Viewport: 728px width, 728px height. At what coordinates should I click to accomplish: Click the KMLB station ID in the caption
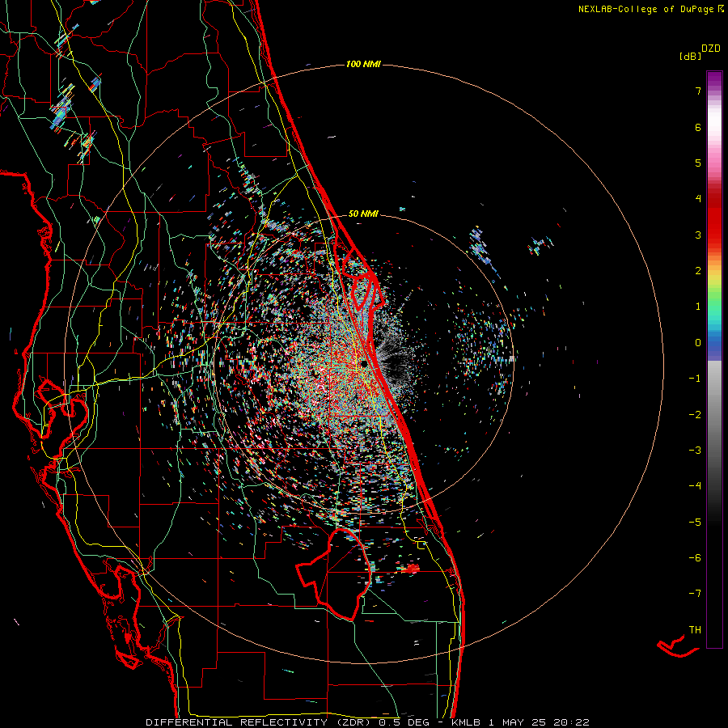pos(466,722)
